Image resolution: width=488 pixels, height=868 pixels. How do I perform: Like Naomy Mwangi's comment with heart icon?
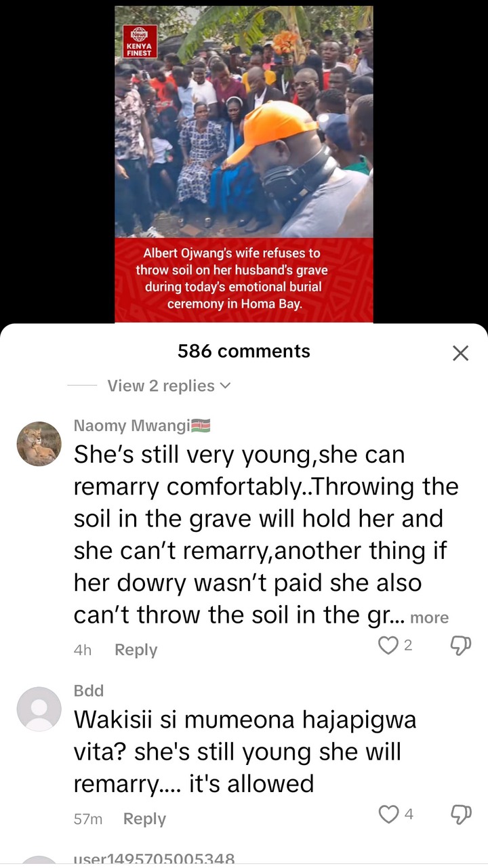[388, 645]
